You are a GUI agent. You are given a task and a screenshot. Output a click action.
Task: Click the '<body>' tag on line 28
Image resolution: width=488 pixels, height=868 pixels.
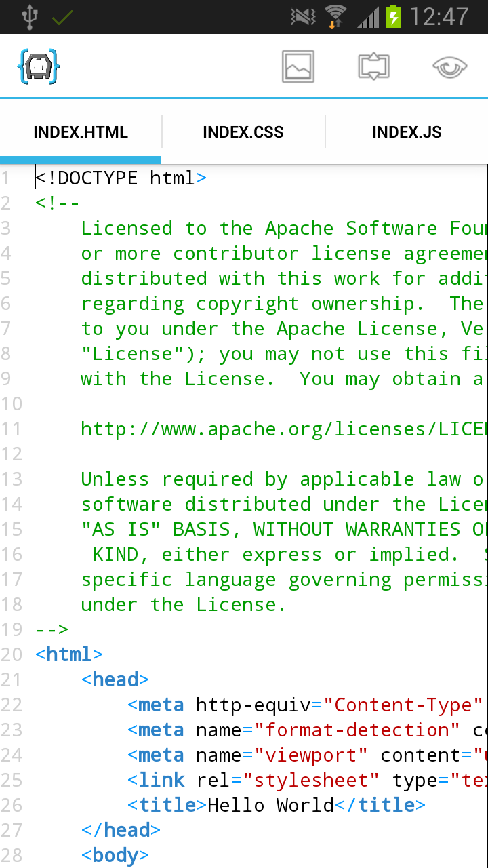click(115, 856)
